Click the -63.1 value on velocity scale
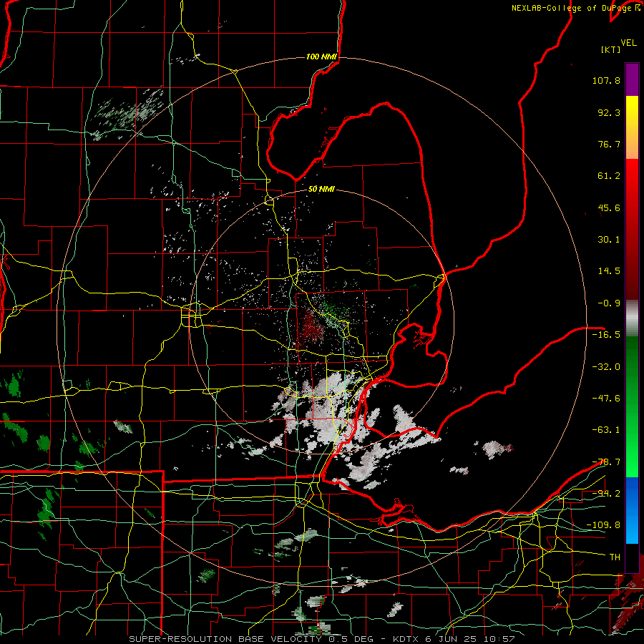Image resolution: width=644 pixels, height=644 pixels. point(606,430)
